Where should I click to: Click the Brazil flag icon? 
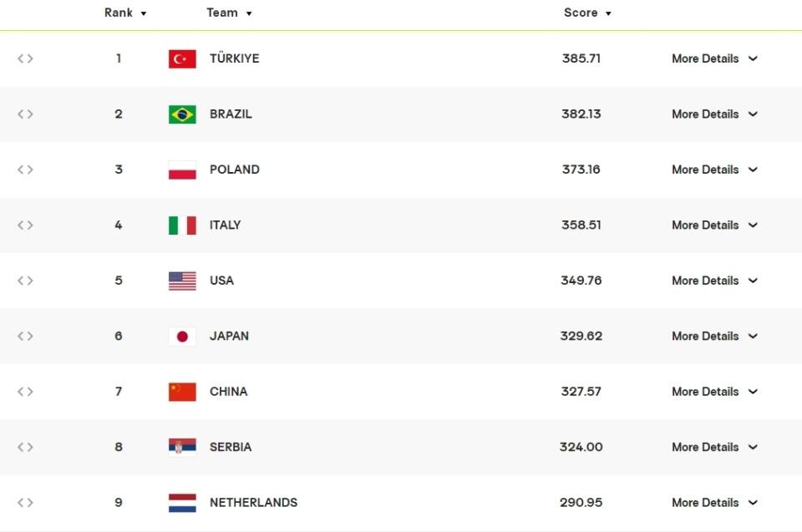coord(182,114)
